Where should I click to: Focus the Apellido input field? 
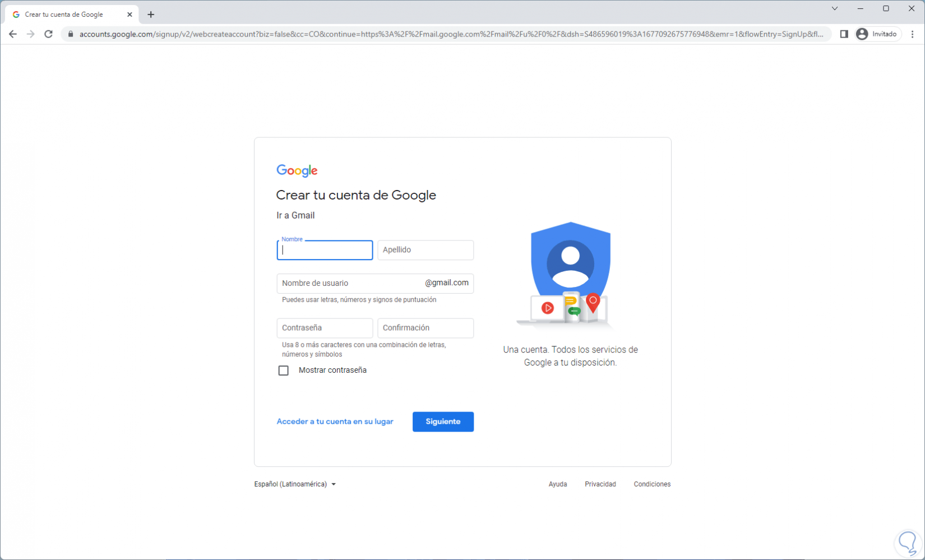pyautogui.click(x=425, y=250)
